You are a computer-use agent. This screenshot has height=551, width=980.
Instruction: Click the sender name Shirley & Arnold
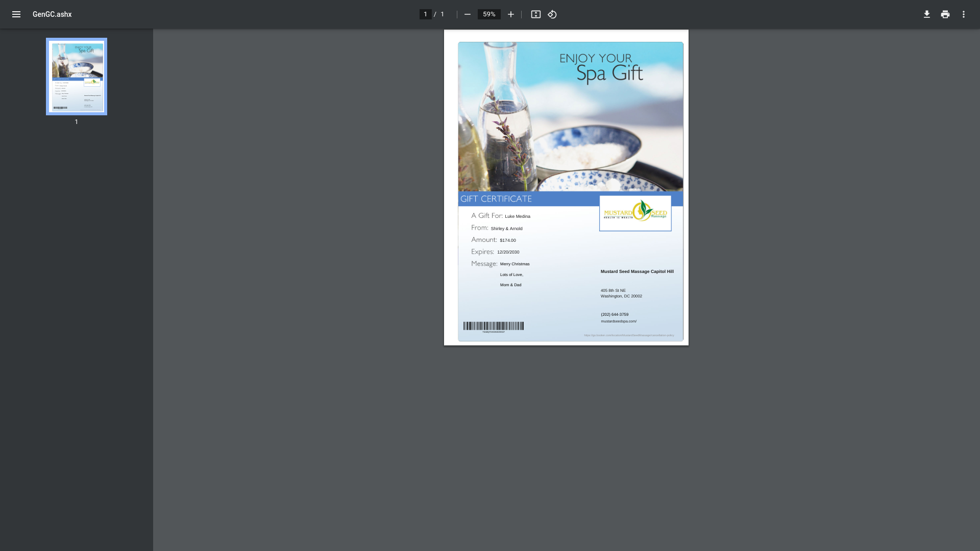pos(506,229)
